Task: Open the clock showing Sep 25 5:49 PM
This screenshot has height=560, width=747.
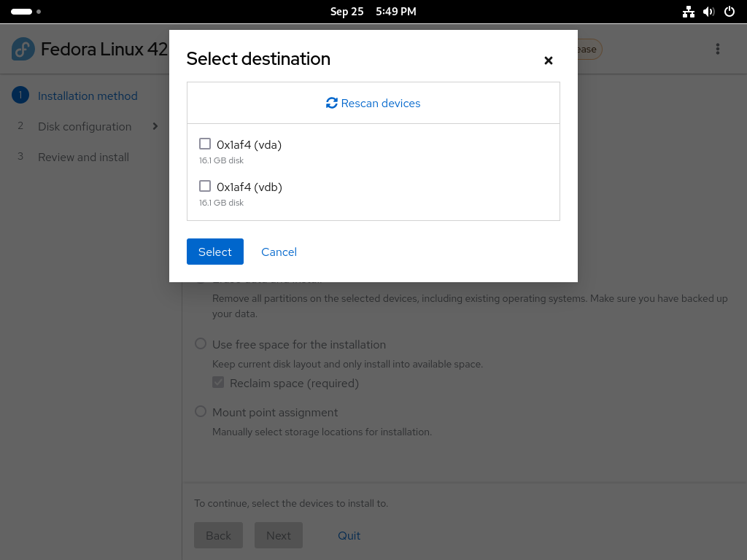Action: 373,12
